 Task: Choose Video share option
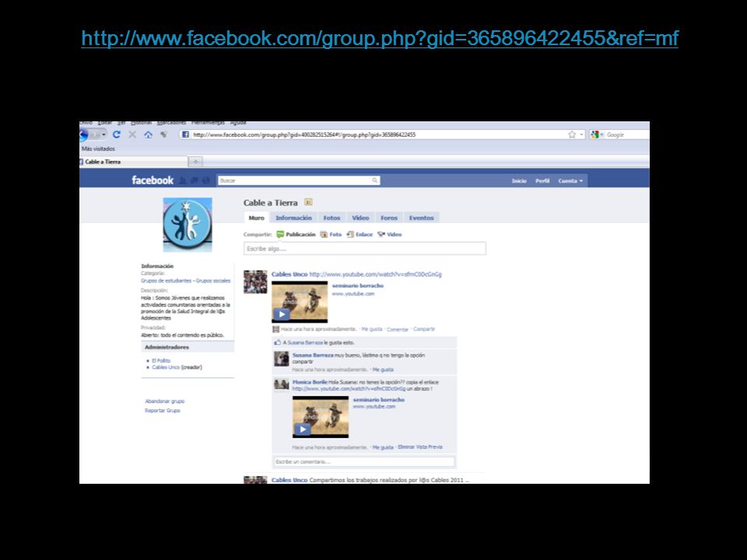coord(390,234)
